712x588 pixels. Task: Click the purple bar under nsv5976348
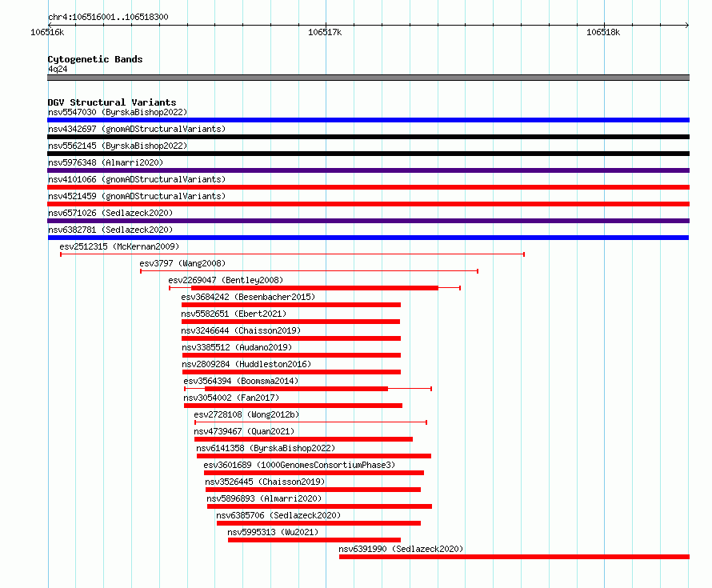pyautogui.click(x=368, y=170)
